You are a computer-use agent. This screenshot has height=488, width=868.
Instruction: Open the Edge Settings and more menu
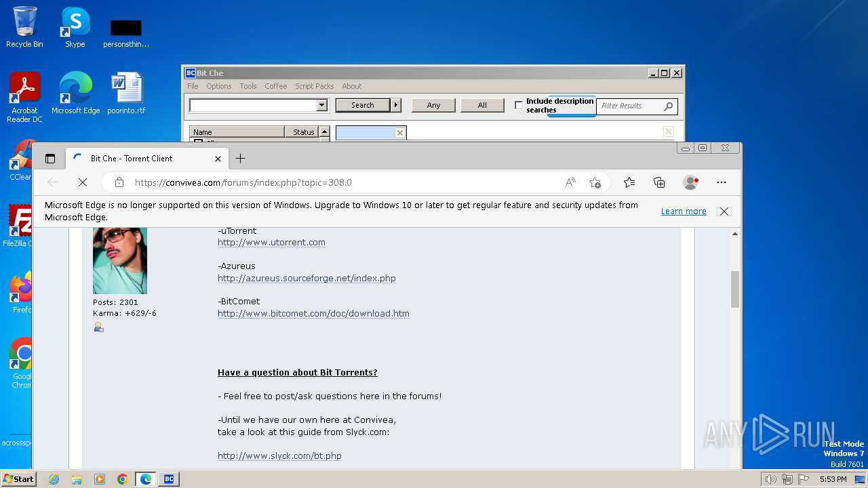pos(722,182)
